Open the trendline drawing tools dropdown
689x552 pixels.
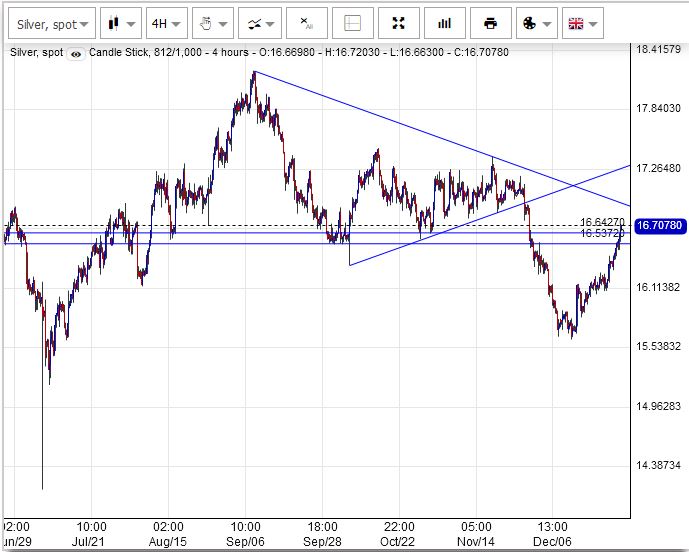(259, 23)
